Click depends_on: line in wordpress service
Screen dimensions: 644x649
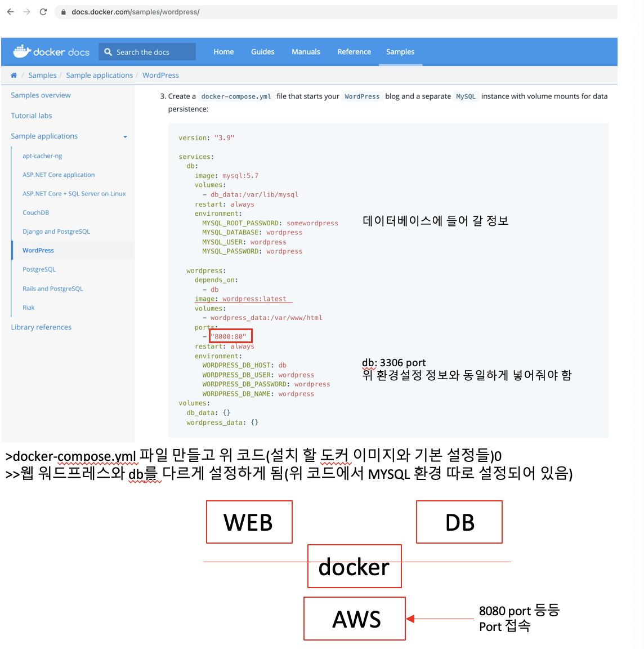[x=216, y=280]
